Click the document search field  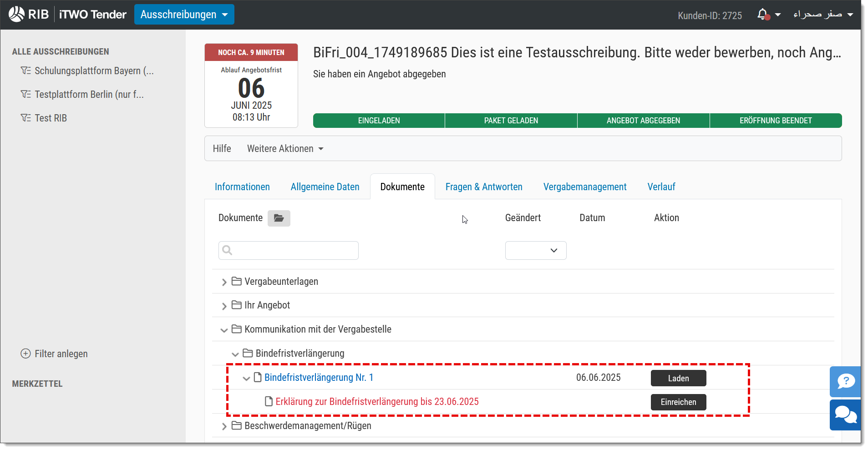tap(289, 250)
